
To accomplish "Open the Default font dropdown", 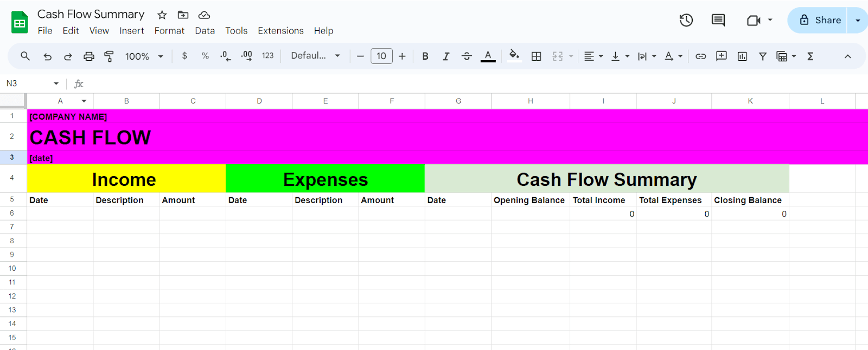I will 315,56.
